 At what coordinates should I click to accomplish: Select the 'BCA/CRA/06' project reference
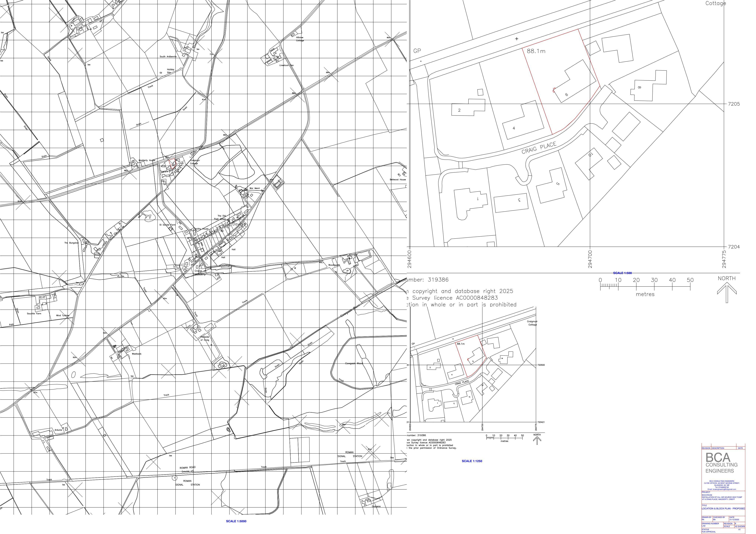(x=707, y=495)
